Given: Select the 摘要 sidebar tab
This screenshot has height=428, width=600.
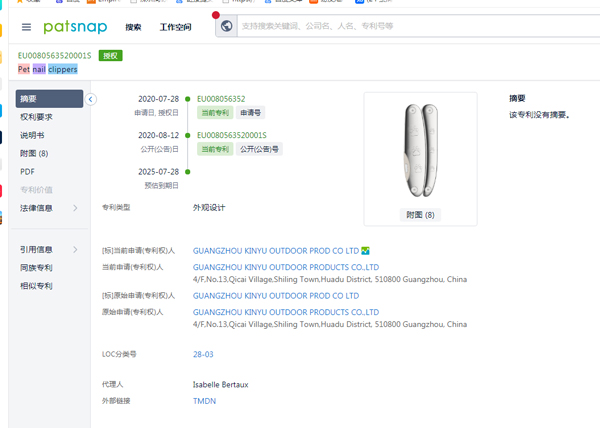Looking at the screenshot, I should [49, 99].
